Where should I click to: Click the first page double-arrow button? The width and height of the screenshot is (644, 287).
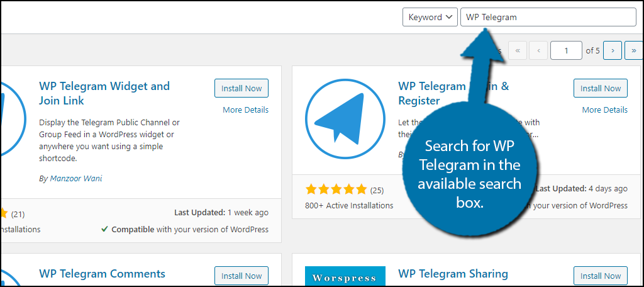[x=517, y=50]
